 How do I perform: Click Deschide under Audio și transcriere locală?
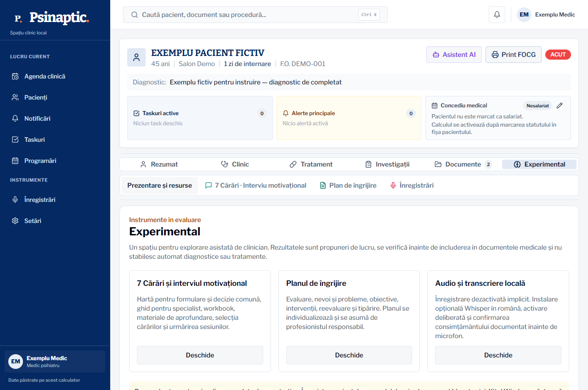498,355
